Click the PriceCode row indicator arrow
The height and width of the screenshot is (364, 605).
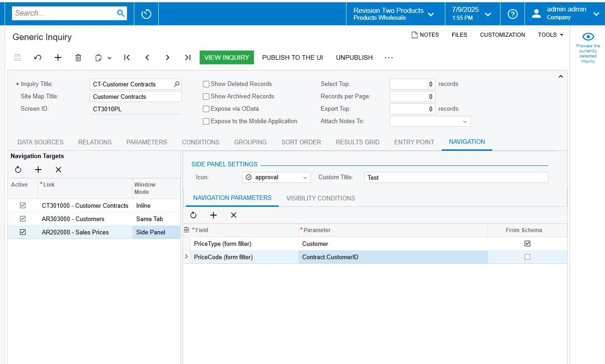[x=186, y=257]
